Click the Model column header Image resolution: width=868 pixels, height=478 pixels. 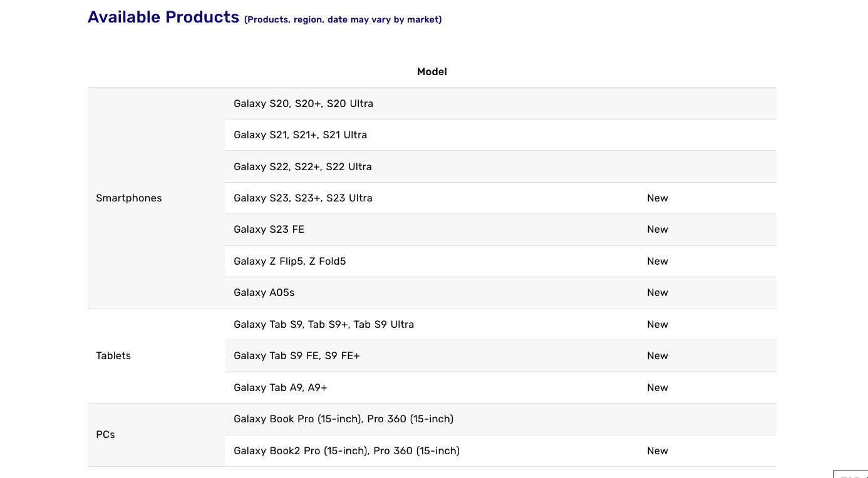coord(432,72)
